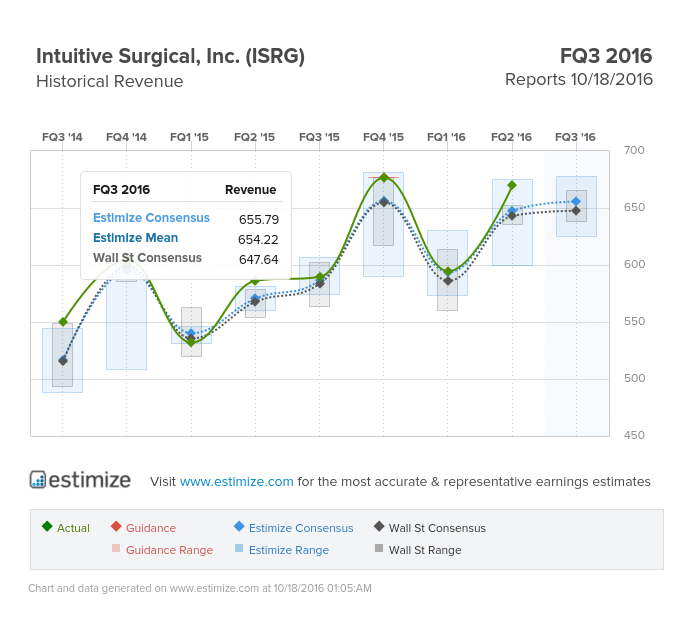Toggle the Guidance Range legend label
685x620 pixels.
(x=170, y=550)
